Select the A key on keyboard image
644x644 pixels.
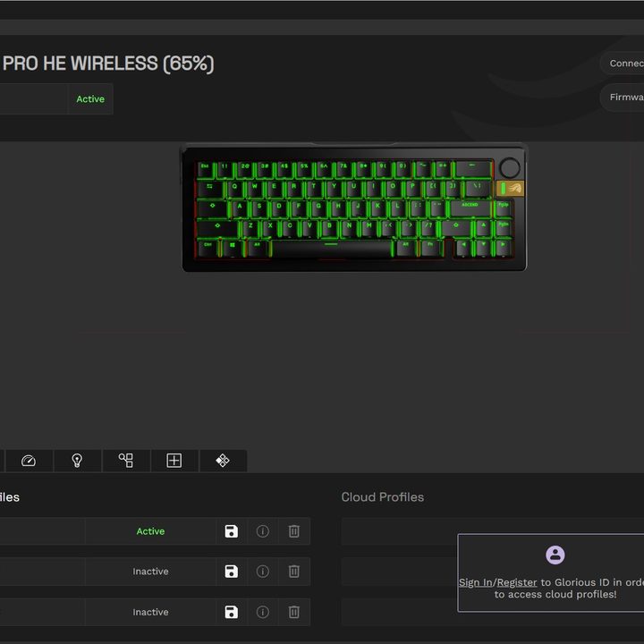pos(240,208)
